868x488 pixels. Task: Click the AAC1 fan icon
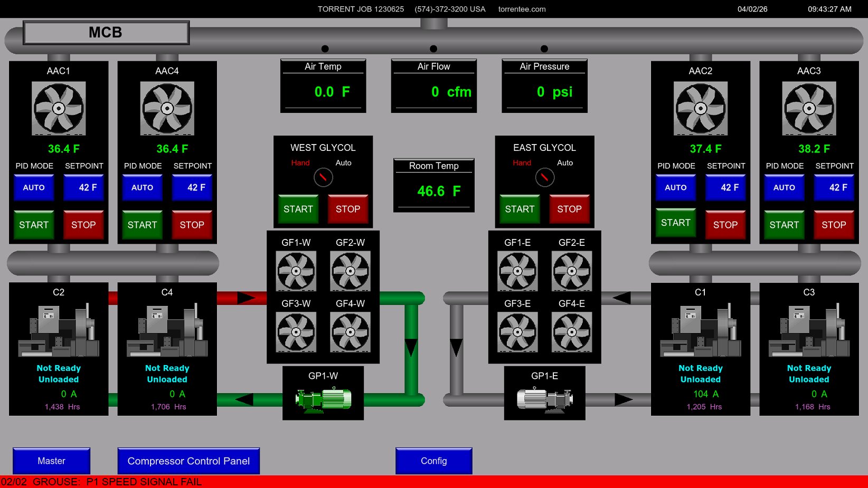(x=59, y=108)
